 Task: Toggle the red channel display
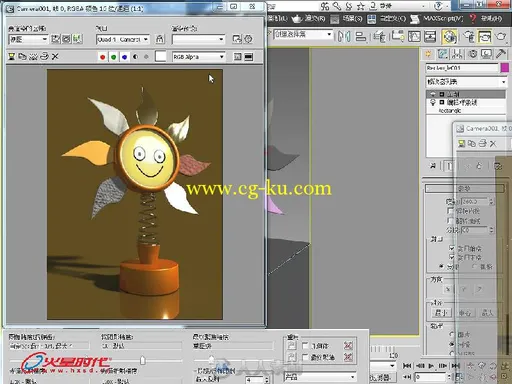click(x=102, y=57)
